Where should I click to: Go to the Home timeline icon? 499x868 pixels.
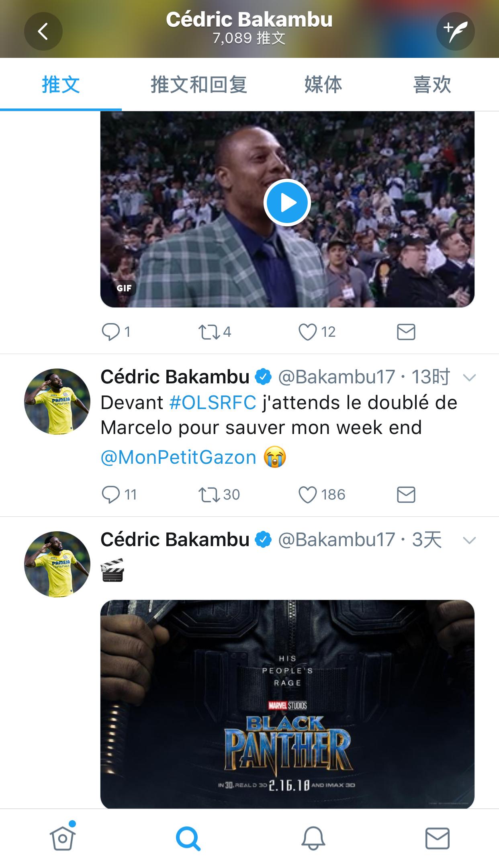coord(63,838)
